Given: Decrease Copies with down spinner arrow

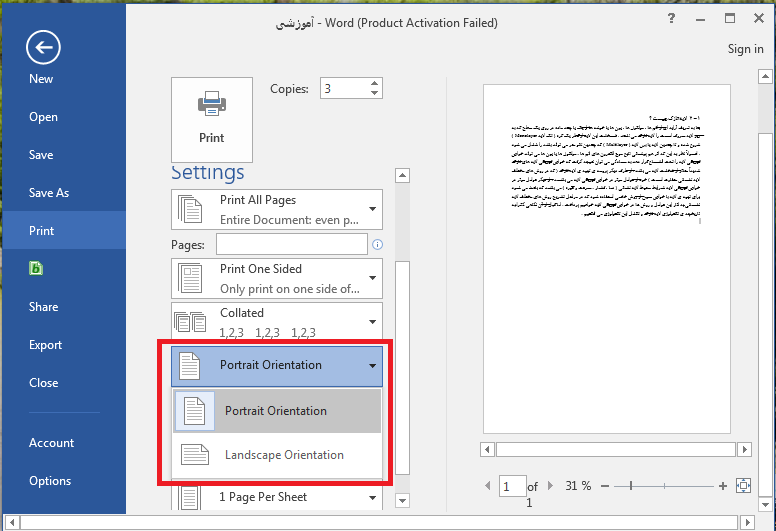Looking at the screenshot, I should point(374,93).
